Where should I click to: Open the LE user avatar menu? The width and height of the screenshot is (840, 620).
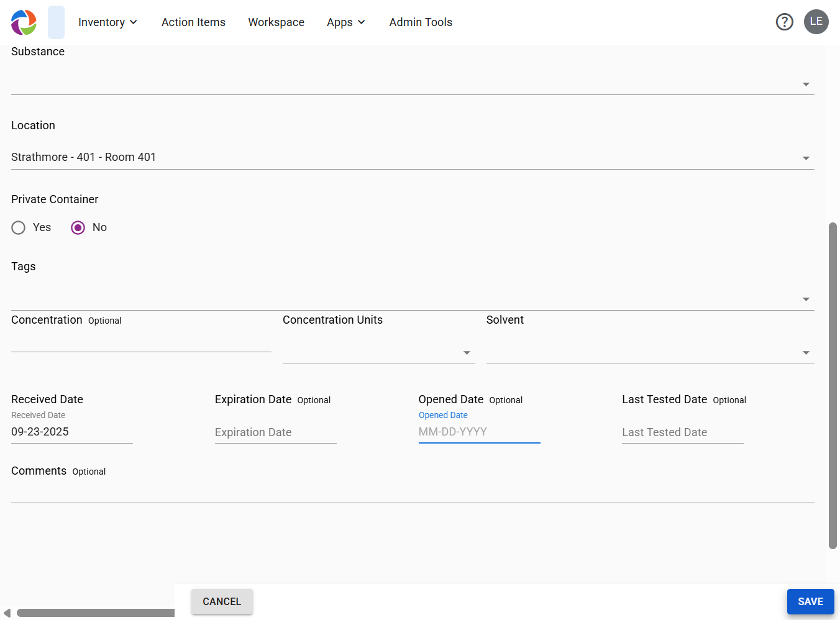pos(816,22)
